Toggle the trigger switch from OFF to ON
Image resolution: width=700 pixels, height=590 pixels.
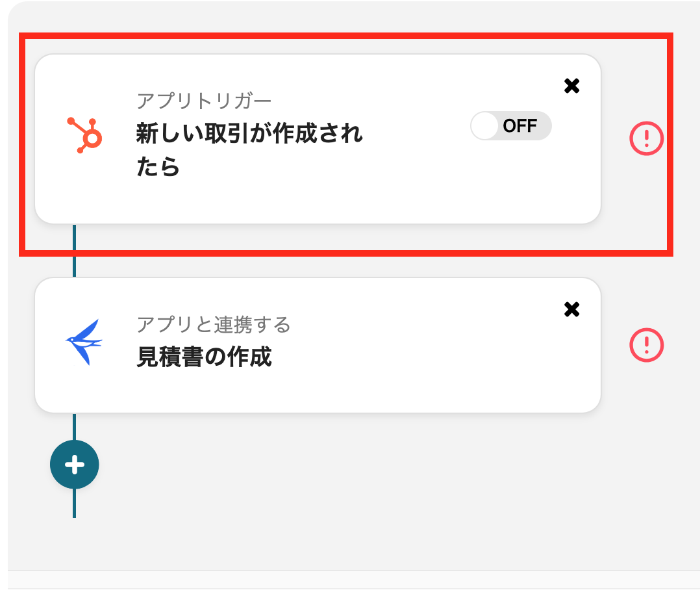[x=510, y=125]
